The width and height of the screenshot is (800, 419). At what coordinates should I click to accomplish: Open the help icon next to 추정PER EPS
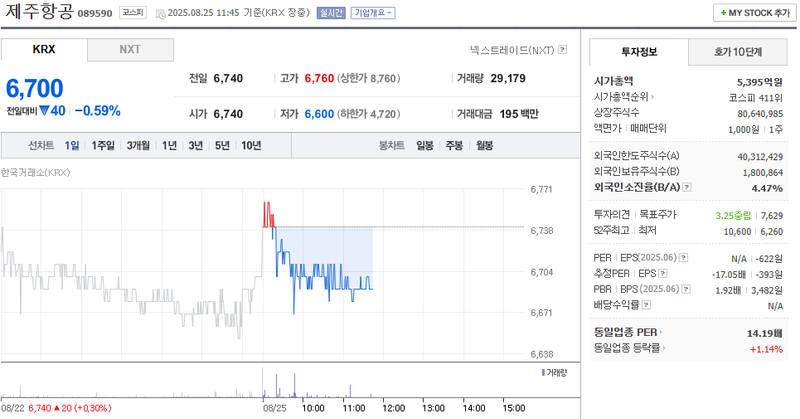coord(663,274)
